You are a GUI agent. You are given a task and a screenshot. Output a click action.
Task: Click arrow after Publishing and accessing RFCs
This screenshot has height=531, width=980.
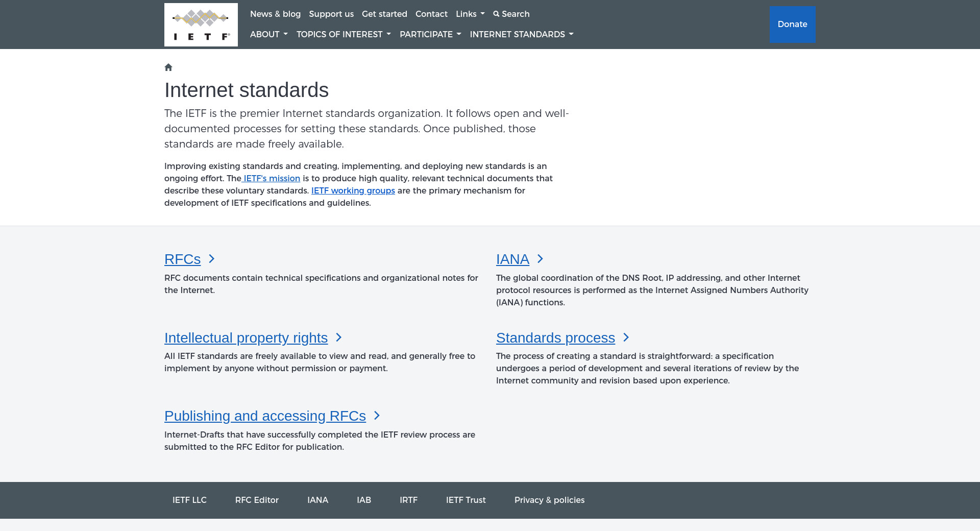[377, 416]
